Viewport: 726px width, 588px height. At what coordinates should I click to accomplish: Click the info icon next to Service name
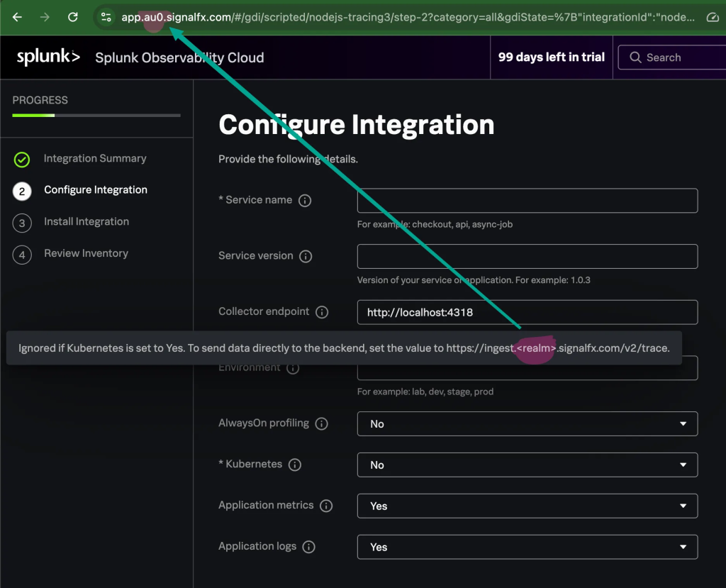click(x=305, y=201)
